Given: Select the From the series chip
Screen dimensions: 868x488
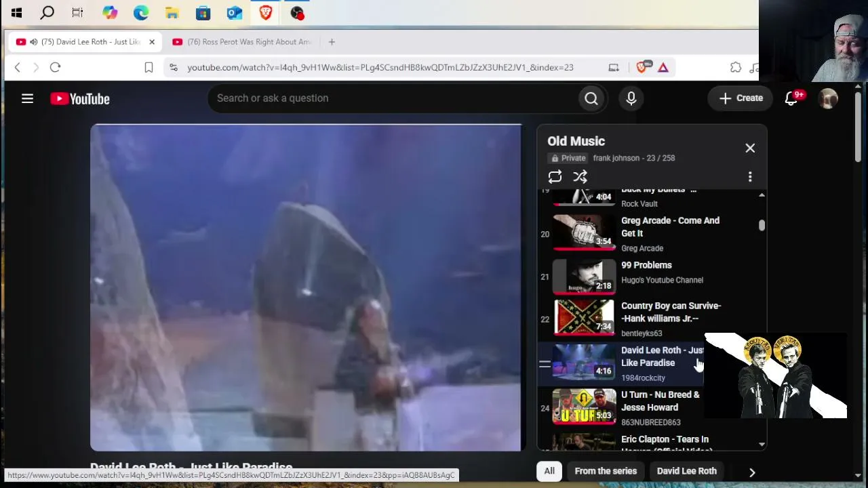Looking at the screenshot, I should pyautogui.click(x=606, y=471).
